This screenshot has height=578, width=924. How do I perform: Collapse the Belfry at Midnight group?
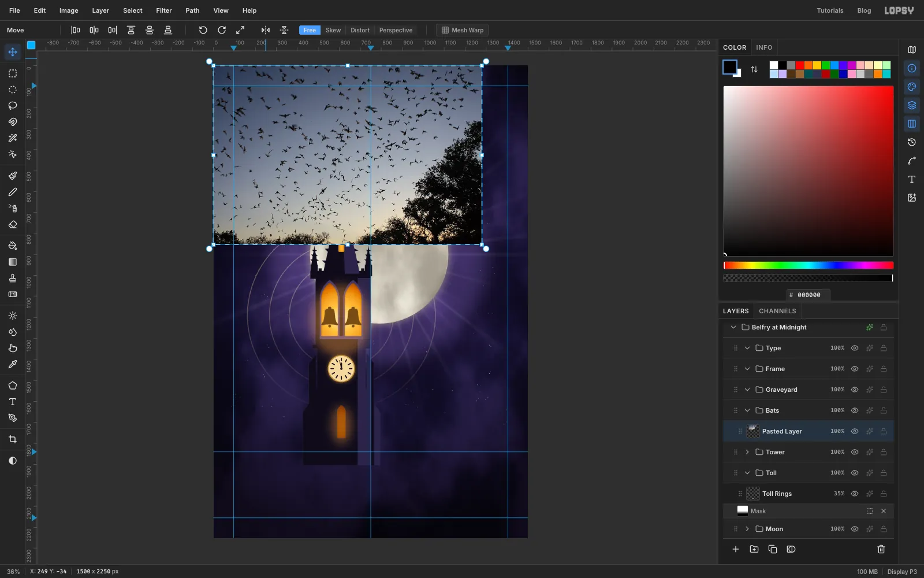click(733, 327)
